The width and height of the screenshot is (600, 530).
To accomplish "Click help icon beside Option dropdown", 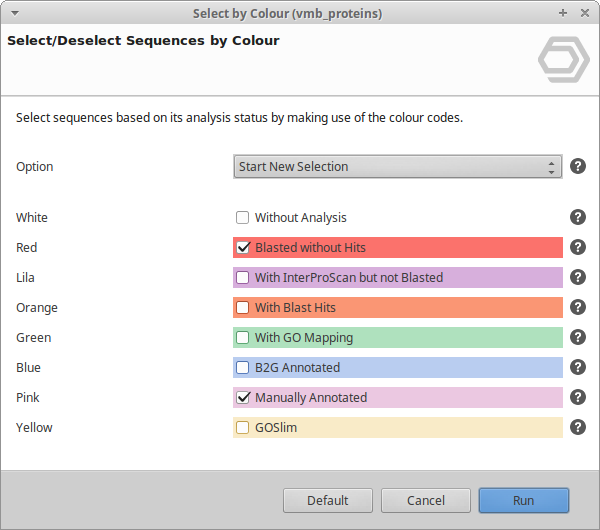I will click(x=578, y=167).
